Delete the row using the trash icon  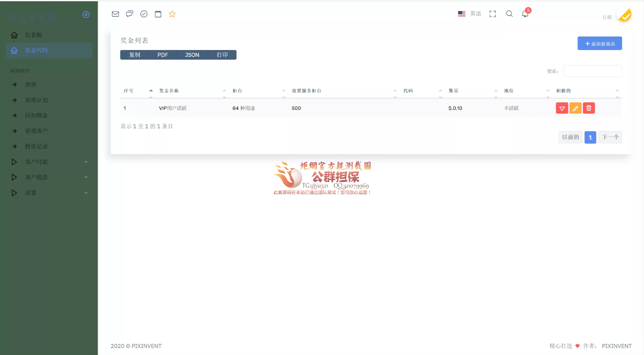589,108
